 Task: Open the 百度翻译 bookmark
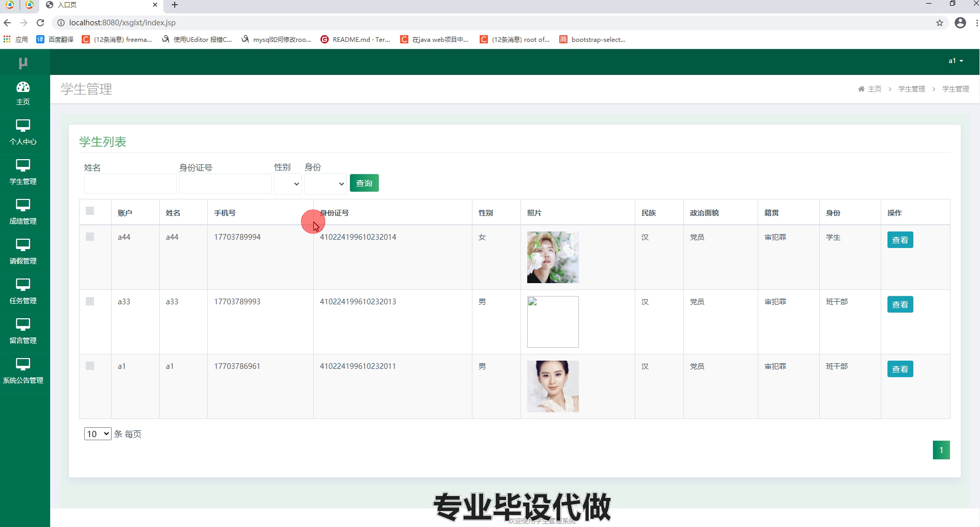point(55,39)
